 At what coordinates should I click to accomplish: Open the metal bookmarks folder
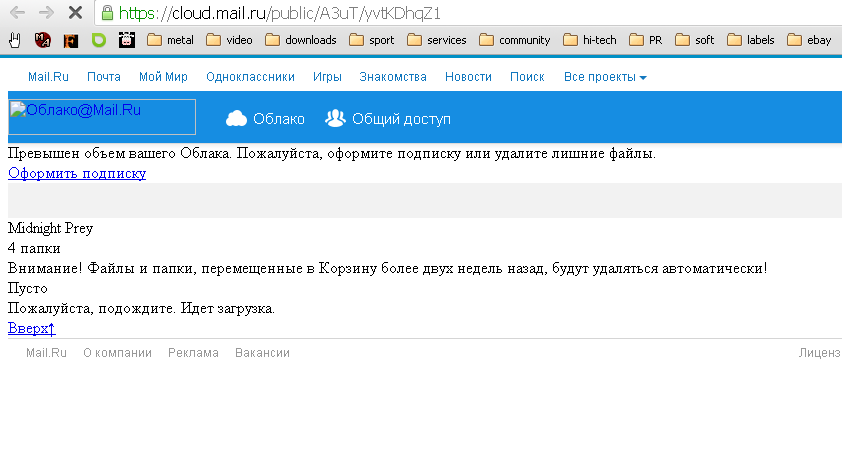pos(170,40)
